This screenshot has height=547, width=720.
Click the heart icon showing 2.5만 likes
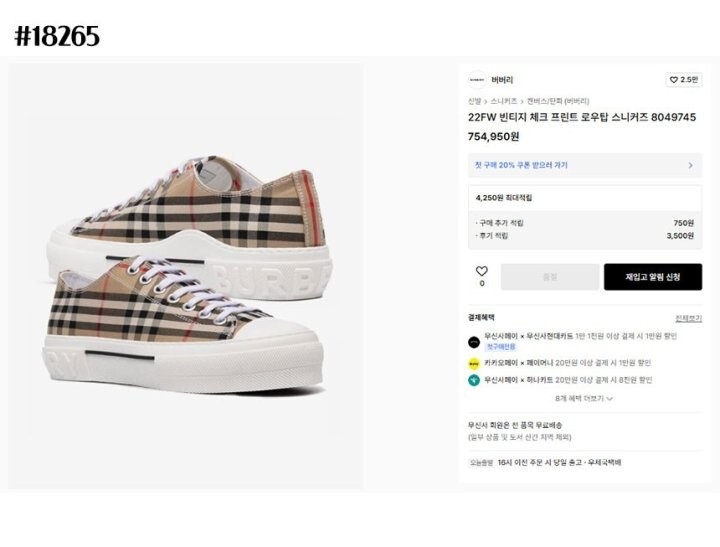[685, 80]
